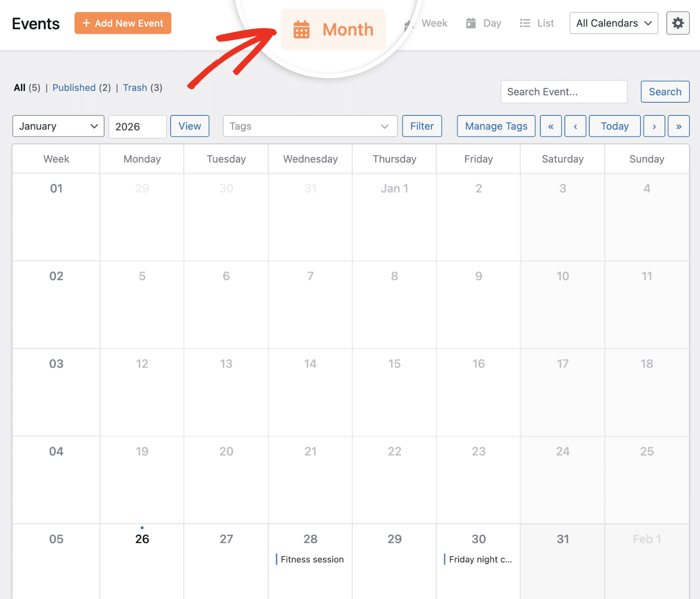Go to next month with right chevron
700x599 pixels.
[654, 126]
